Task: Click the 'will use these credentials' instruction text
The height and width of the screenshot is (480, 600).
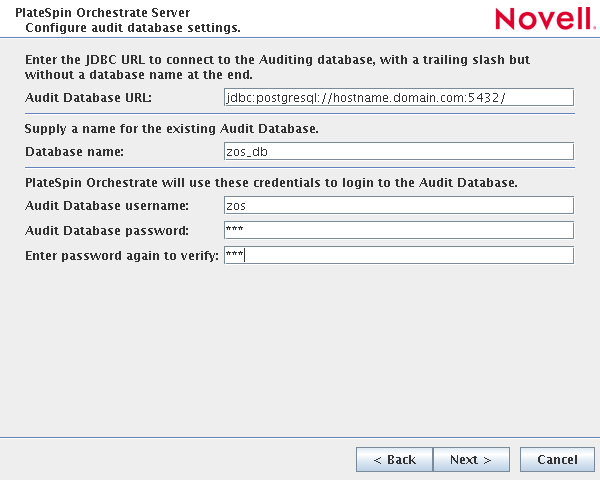Action: (x=270, y=183)
